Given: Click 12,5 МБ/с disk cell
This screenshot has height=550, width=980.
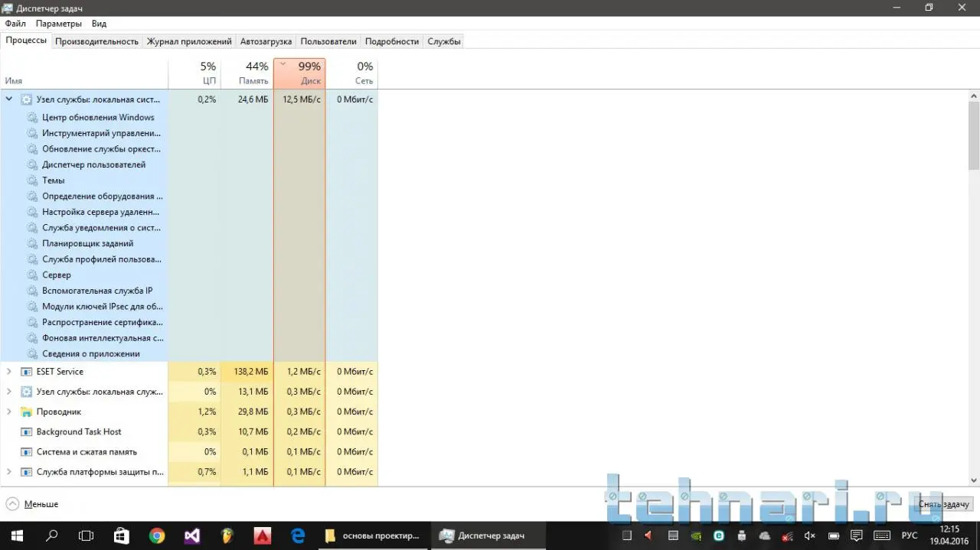Looking at the screenshot, I should 299,99.
